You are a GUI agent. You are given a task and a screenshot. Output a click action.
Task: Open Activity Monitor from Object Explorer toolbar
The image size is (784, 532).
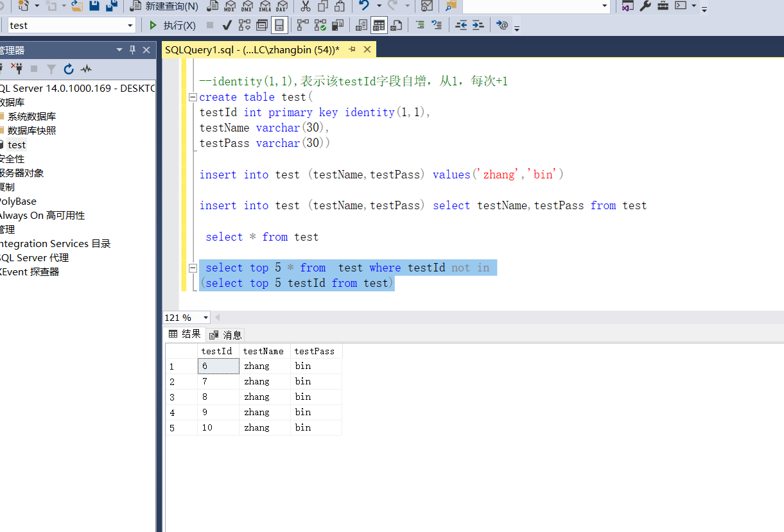[85, 69]
